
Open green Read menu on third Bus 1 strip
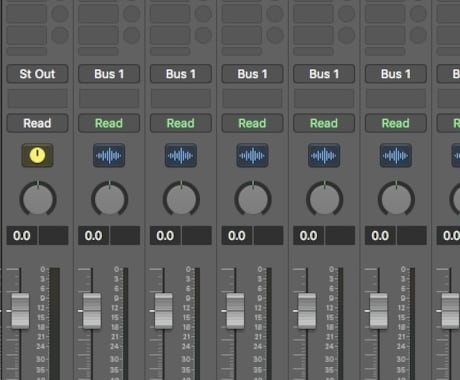(252, 123)
